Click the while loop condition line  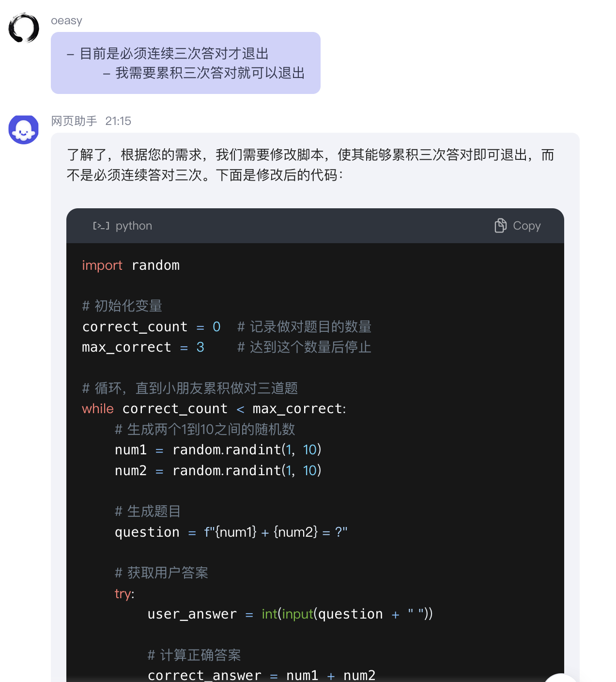point(214,409)
